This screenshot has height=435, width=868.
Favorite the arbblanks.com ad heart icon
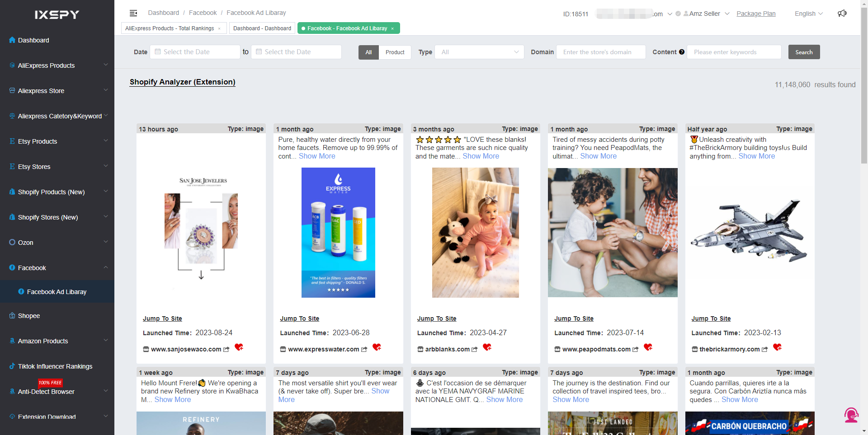(487, 347)
